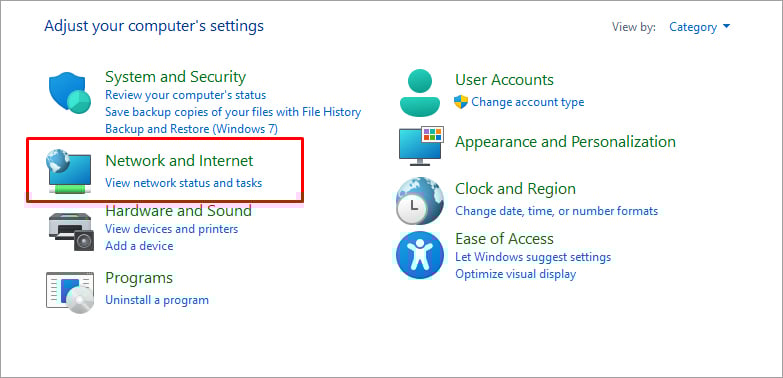The width and height of the screenshot is (783, 378).
Task: Click the Appearance and Personalization monitor icon
Action: [421, 146]
